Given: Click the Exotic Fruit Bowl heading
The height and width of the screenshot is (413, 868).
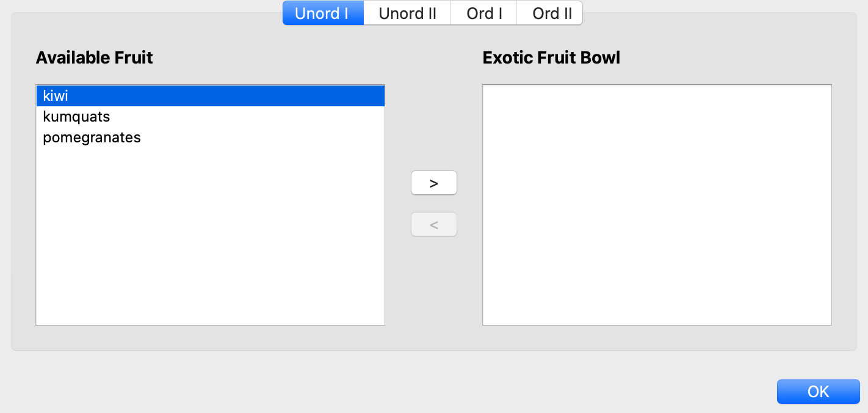Looking at the screenshot, I should click(x=551, y=57).
